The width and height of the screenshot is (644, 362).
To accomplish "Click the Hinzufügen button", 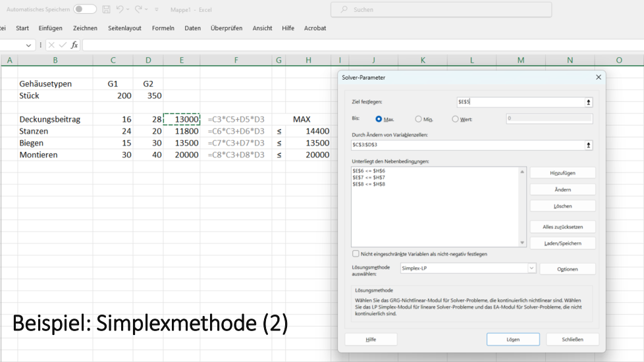I will 562,172.
